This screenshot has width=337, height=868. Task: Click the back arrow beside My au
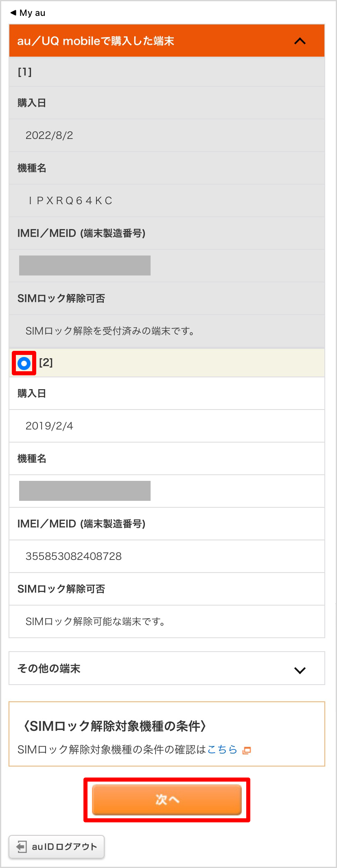pyautogui.click(x=13, y=13)
